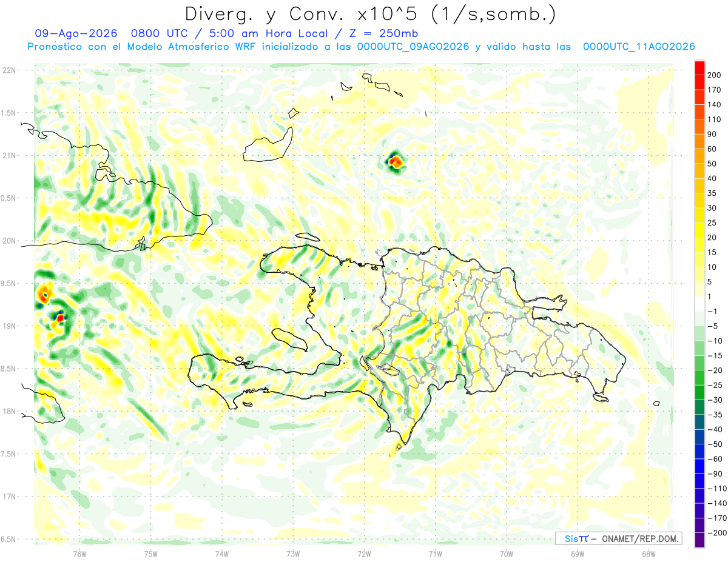Image resolution: width=728 pixels, height=562 pixels.
Task: Click the '76W' longitude label
Action: pos(79,554)
